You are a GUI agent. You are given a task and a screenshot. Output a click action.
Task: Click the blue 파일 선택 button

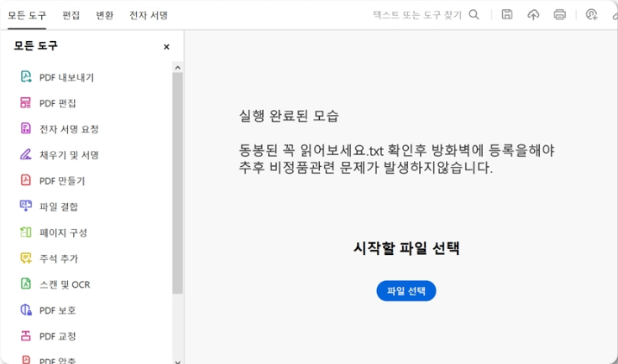[406, 291]
